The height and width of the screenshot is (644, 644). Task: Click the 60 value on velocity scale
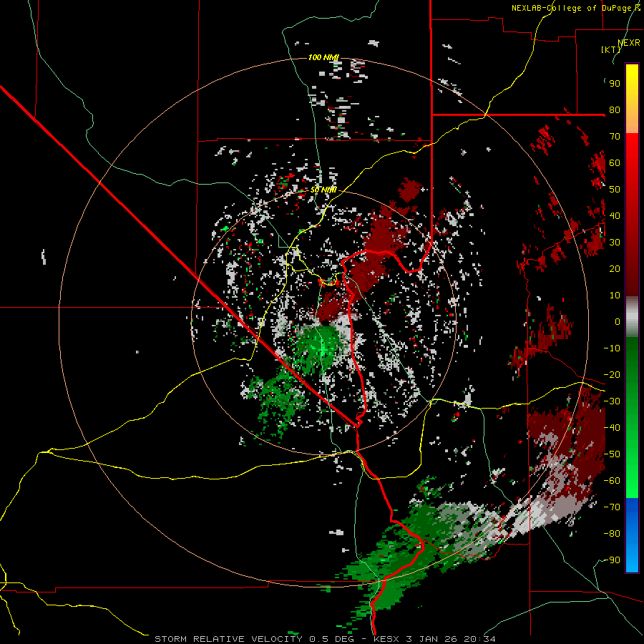pyautogui.click(x=615, y=163)
